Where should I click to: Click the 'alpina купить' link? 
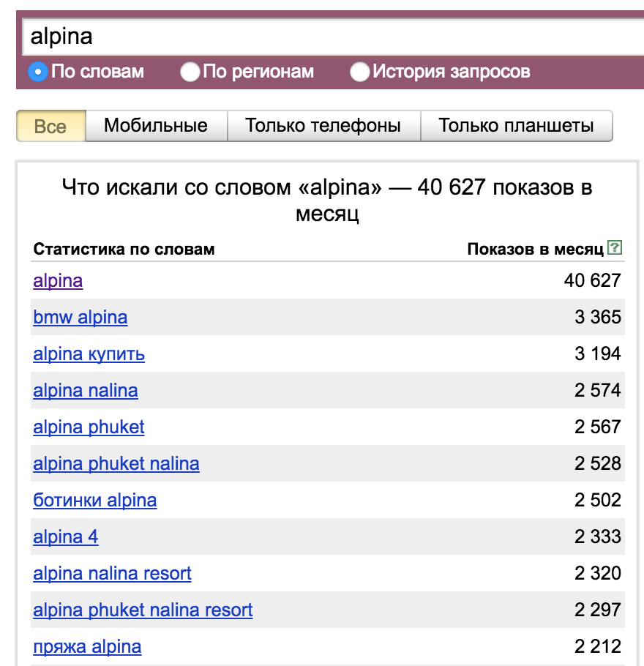point(89,354)
